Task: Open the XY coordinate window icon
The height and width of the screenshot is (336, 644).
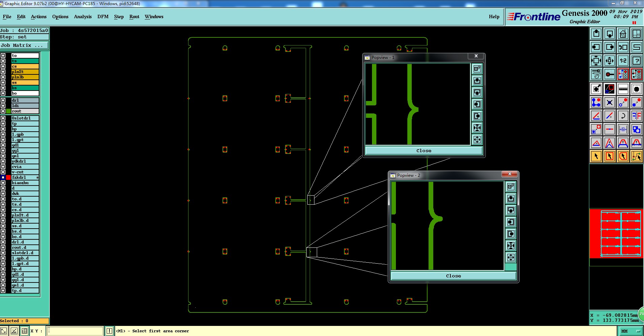Action: click(x=637, y=34)
